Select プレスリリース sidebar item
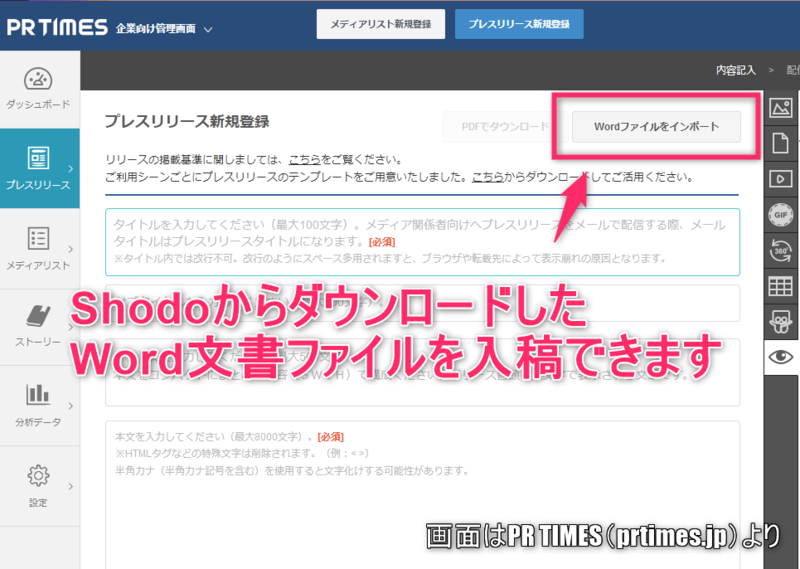This screenshot has width=800, height=569. [38, 168]
